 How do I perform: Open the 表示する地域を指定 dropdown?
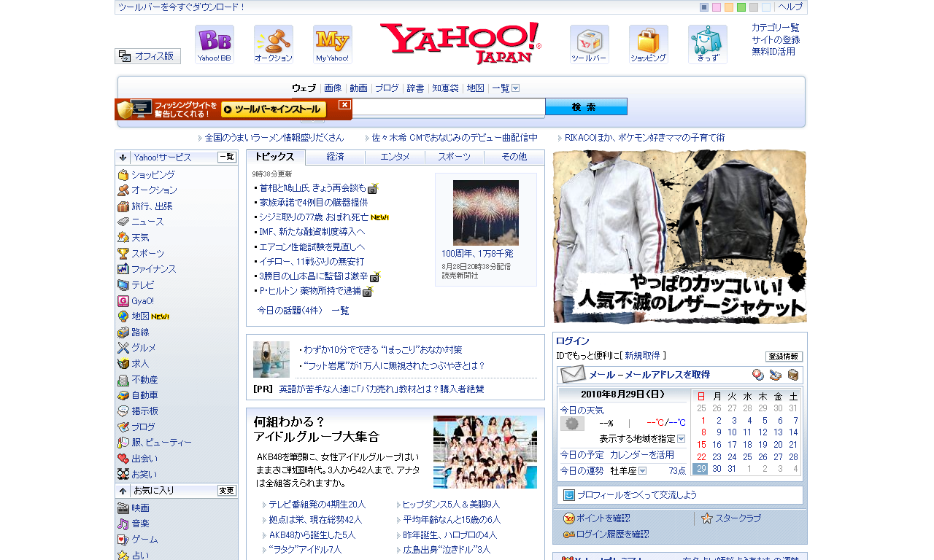tap(682, 439)
